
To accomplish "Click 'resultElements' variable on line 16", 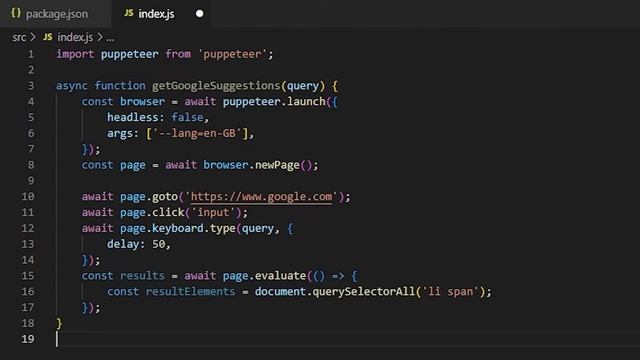I will click(191, 292).
